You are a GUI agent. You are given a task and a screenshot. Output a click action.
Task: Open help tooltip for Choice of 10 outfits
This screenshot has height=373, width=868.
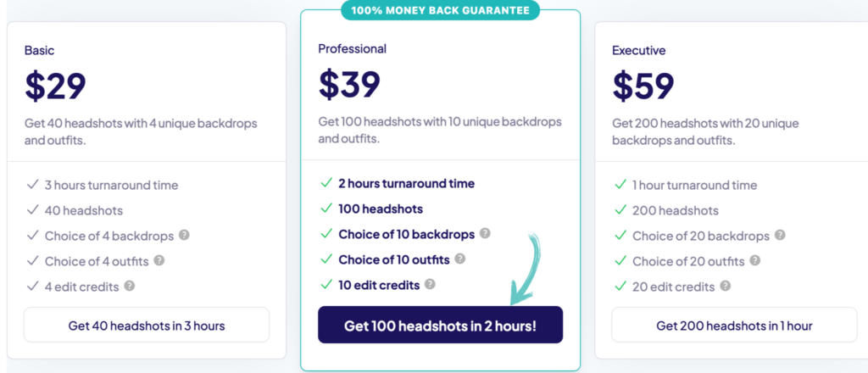pyautogui.click(x=460, y=259)
